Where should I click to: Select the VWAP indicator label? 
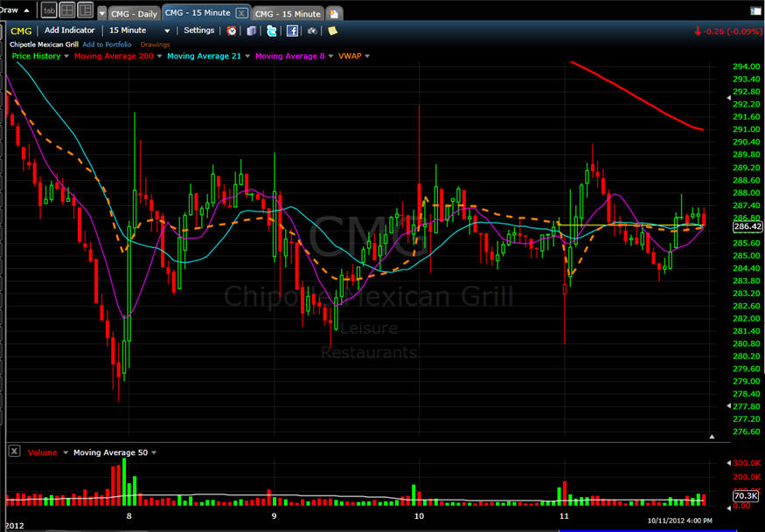coord(350,56)
